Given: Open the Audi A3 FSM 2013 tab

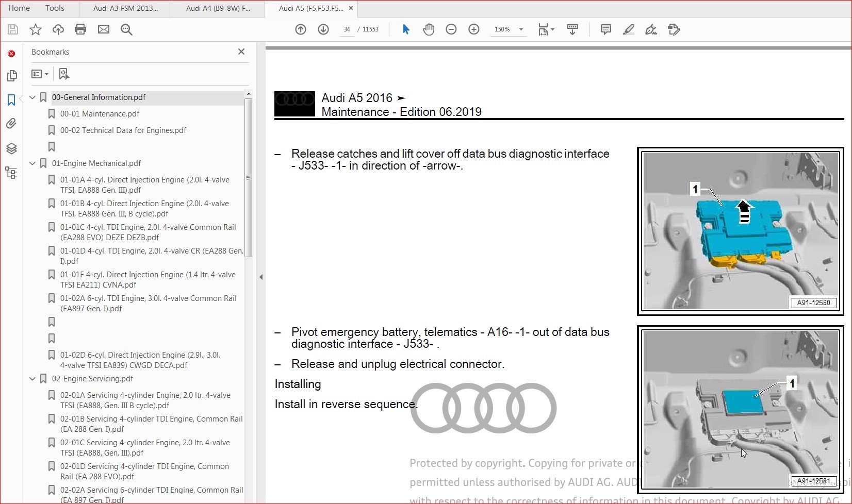Looking at the screenshot, I should [x=125, y=8].
